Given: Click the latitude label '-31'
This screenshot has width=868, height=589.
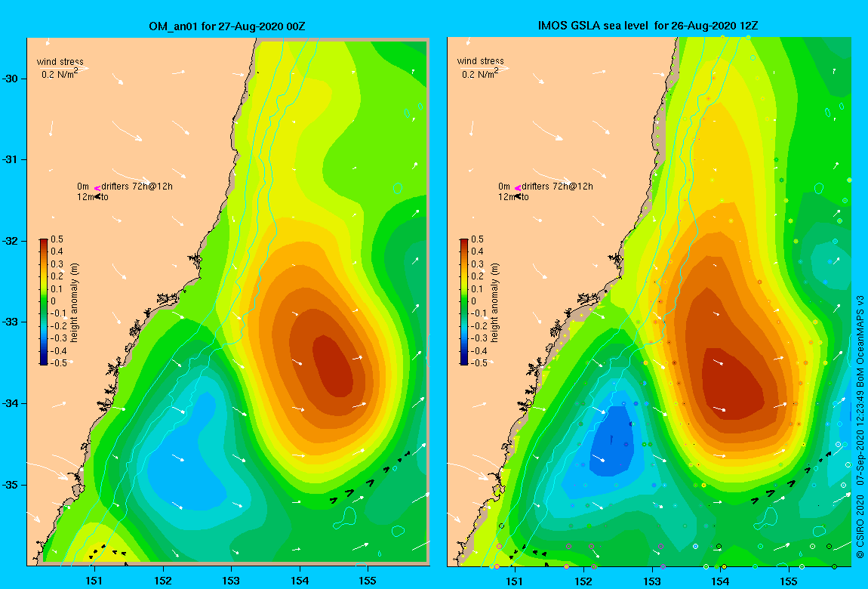Looking at the screenshot, I should pyautogui.click(x=11, y=160).
